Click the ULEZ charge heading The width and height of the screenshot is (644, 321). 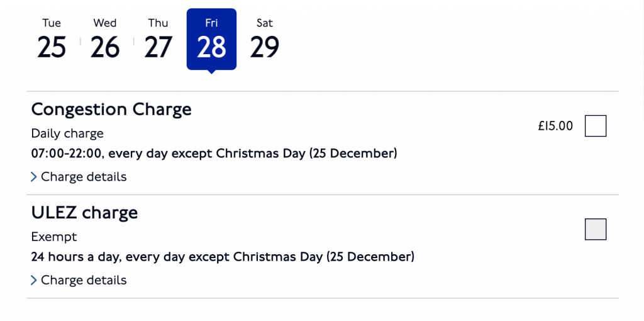tap(84, 213)
